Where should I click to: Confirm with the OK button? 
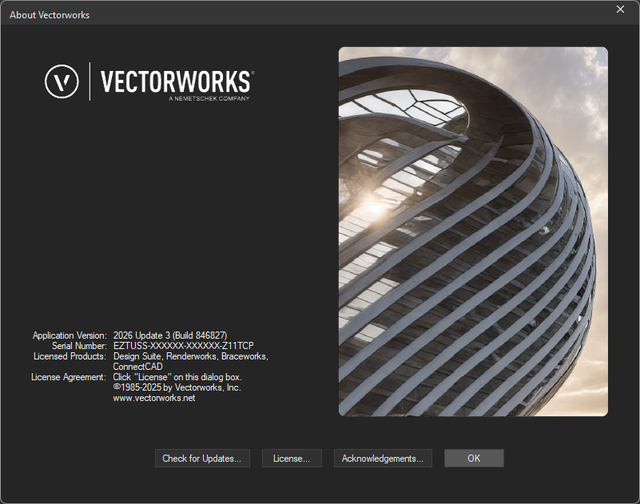tap(474, 458)
